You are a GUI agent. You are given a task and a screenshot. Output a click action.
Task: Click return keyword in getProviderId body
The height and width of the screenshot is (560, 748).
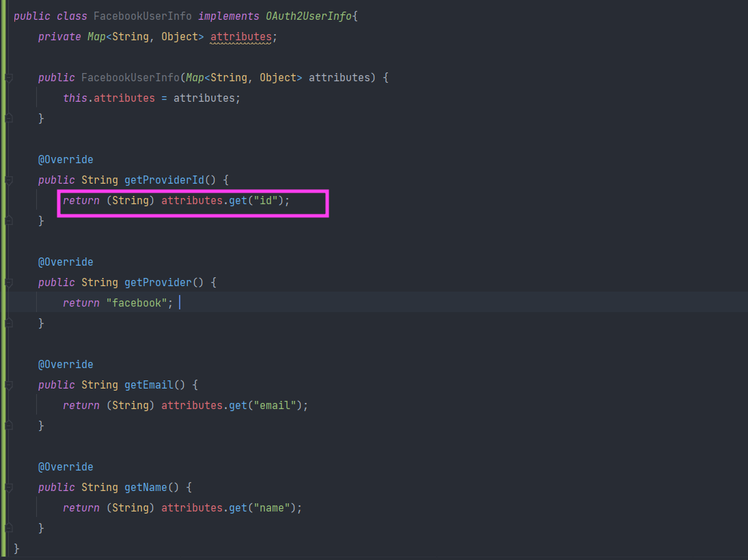click(81, 201)
